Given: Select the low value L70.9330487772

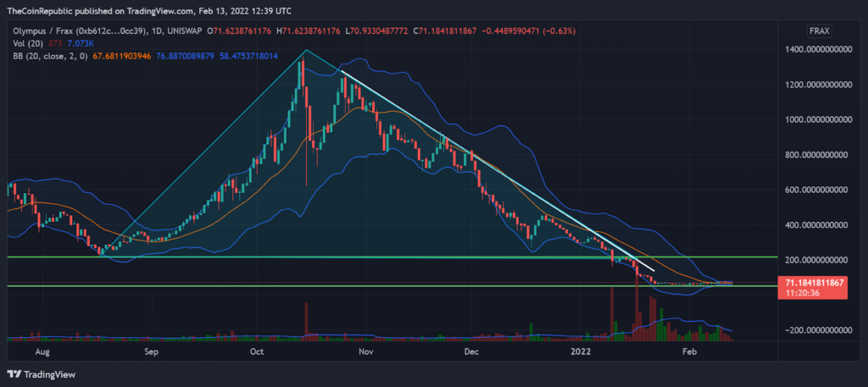Looking at the screenshot, I should tap(376, 31).
